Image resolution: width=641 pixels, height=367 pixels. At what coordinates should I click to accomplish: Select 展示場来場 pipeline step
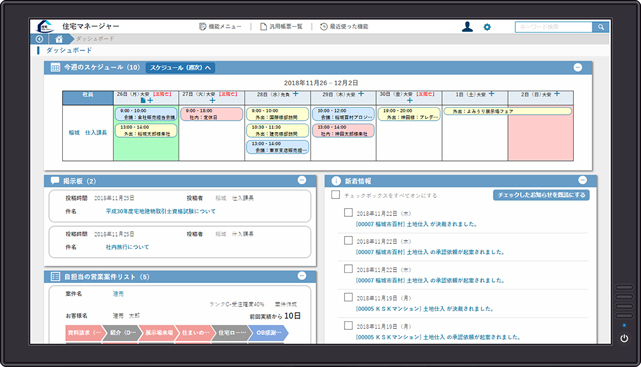pyautogui.click(x=159, y=333)
